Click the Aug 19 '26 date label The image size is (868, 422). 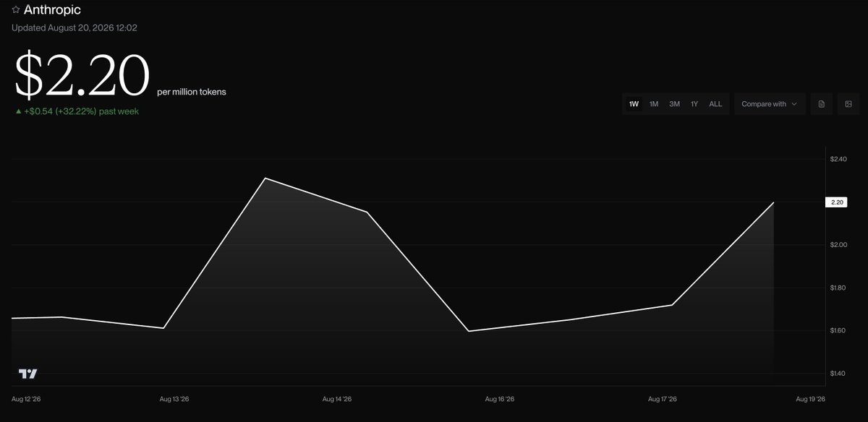[x=810, y=399]
